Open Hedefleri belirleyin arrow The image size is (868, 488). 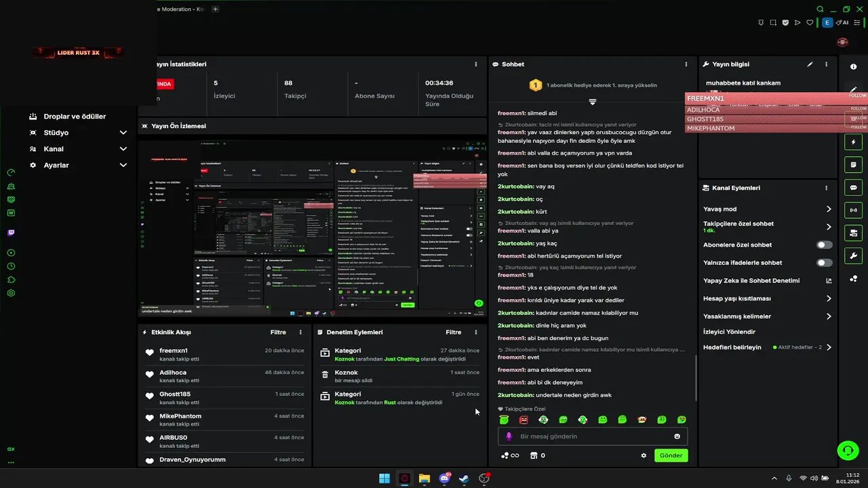pos(828,347)
